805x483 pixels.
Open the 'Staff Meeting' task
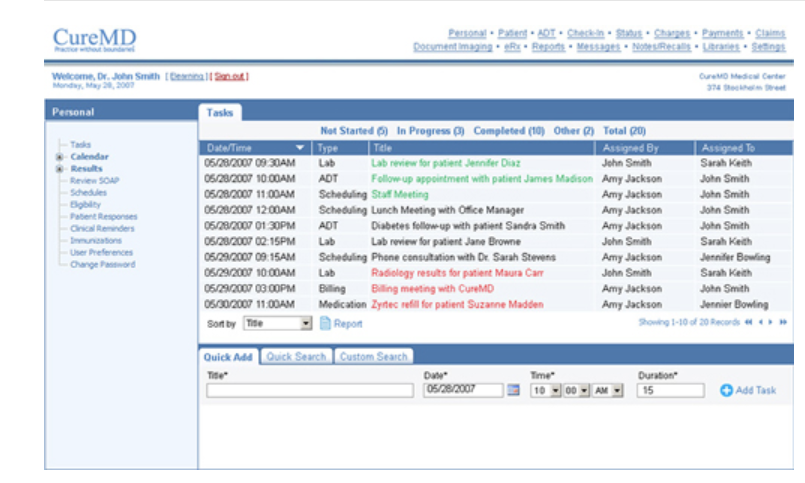(399, 195)
